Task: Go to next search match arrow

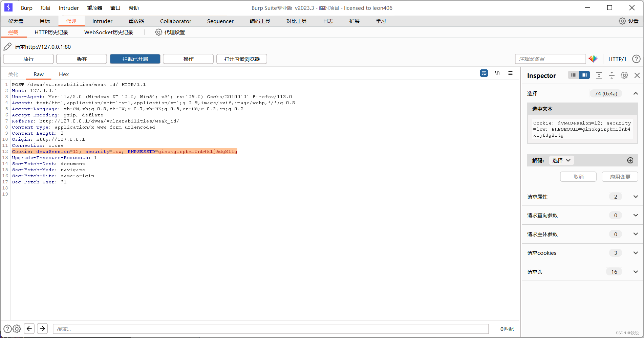Action: pos(42,329)
